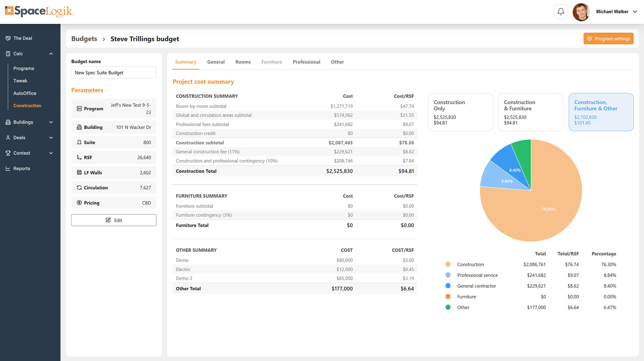Click the SpaceLogik logo
This screenshot has height=361, width=644.
pyautogui.click(x=39, y=11)
